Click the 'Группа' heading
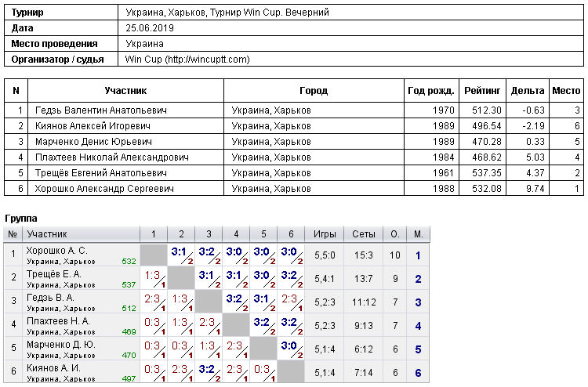Image resolution: width=588 pixels, height=387 pixels. pyautogui.click(x=21, y=219)
